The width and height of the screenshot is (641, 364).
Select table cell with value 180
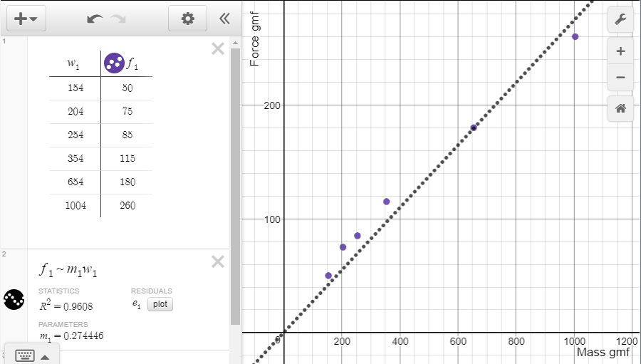[127, 182]
